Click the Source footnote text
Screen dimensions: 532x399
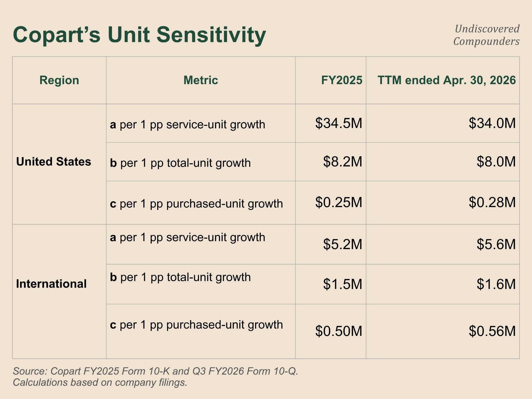[x=155, y=377]
